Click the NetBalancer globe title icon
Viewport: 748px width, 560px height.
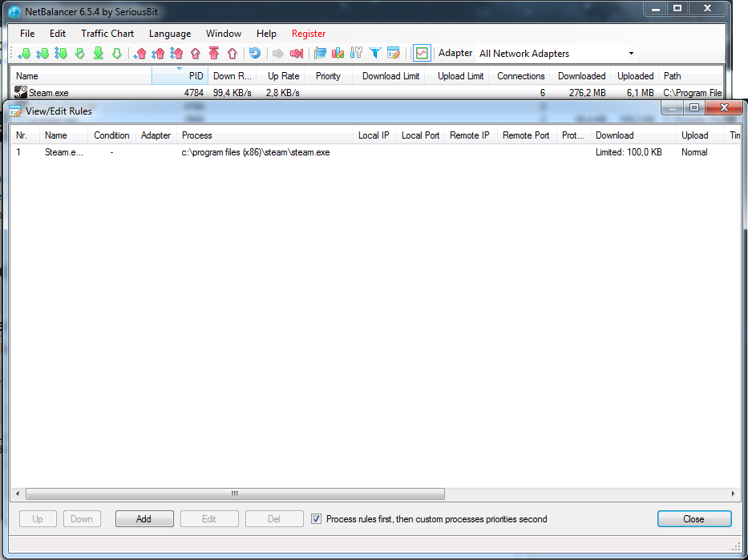(x=14, y=12)
